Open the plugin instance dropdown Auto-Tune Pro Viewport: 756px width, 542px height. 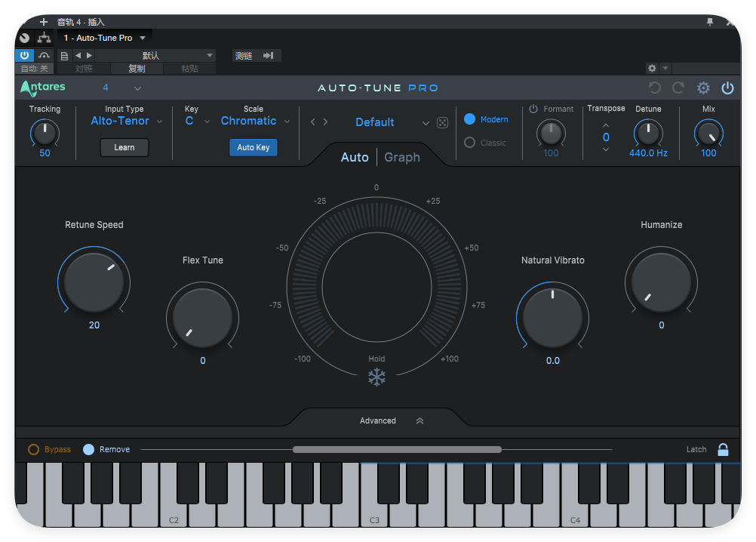click(x=105, y=38)
